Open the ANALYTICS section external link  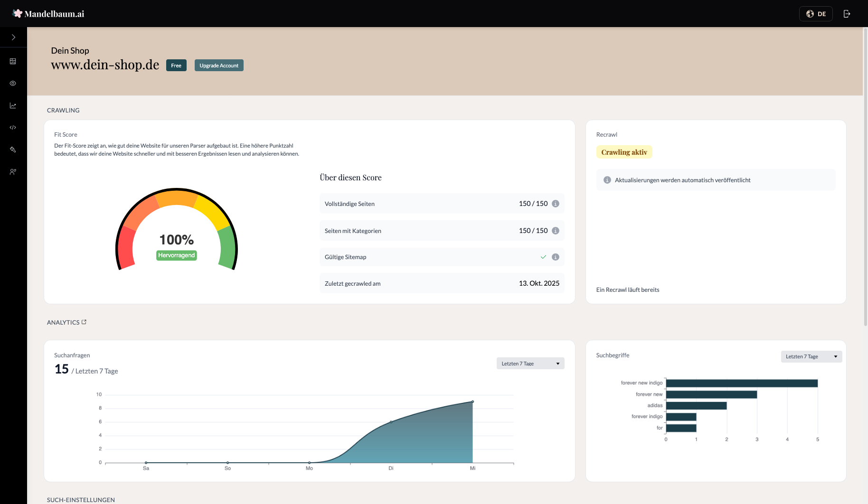(85, 321)
